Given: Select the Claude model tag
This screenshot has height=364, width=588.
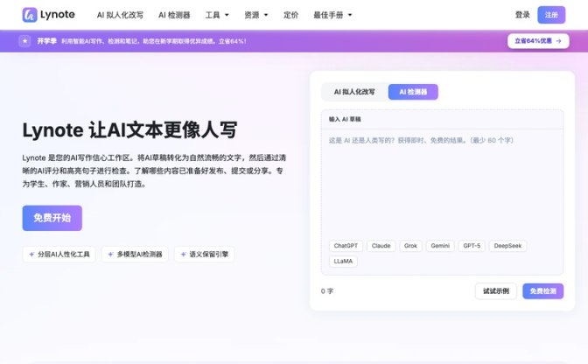Looking at the screenshot, I should point(381,246).
